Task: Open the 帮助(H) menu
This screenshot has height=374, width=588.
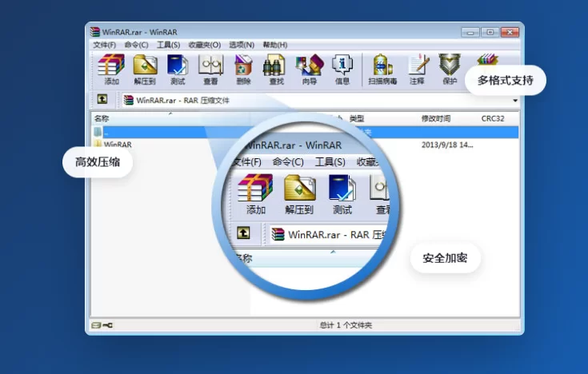Action: coord(274,45)
